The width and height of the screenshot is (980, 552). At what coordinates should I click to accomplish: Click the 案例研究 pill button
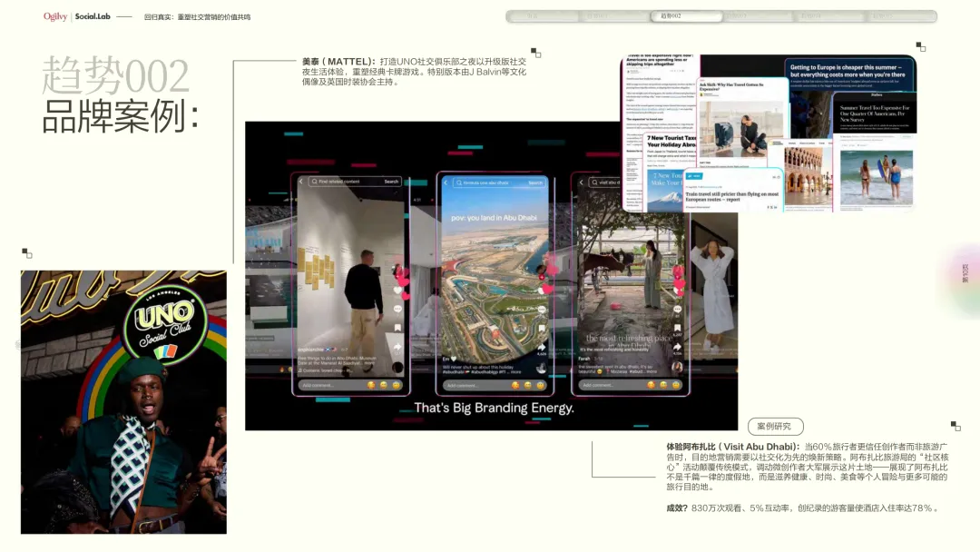point(775,427)
